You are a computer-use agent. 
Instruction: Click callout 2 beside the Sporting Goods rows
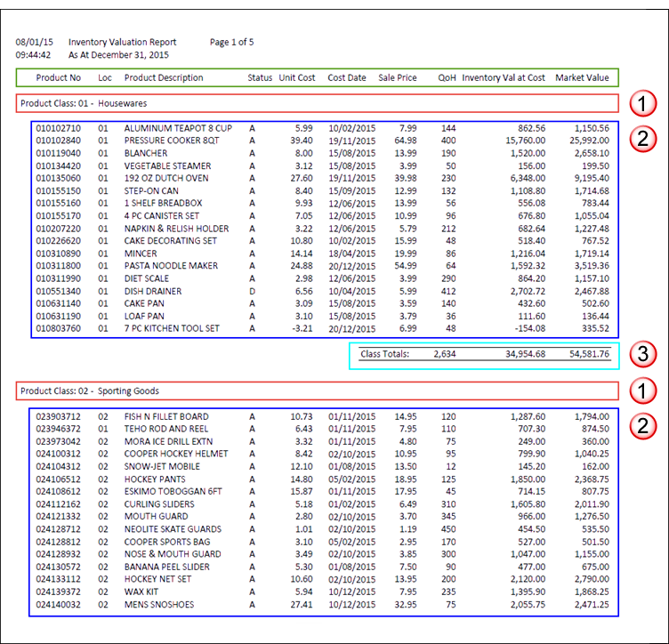(x=643, y=424)
